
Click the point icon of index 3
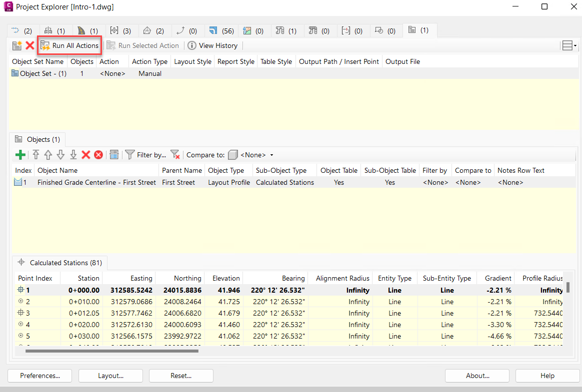coord(21,313)
